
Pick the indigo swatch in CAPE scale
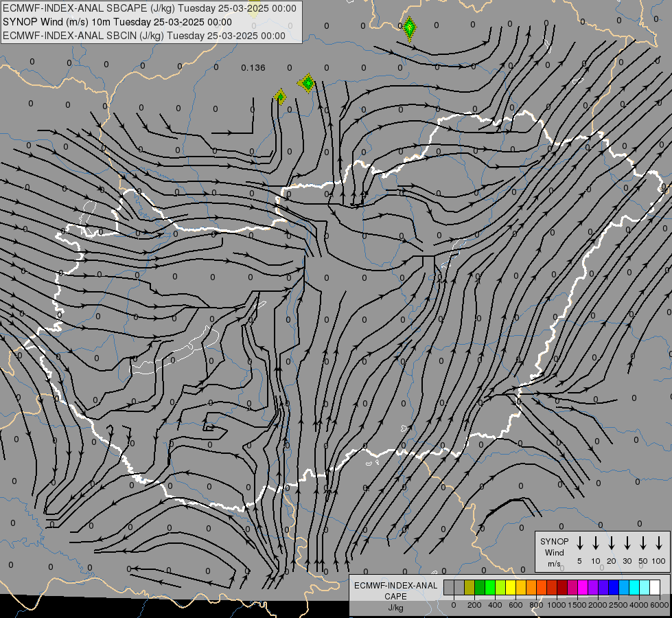click(x=603, y=587)
